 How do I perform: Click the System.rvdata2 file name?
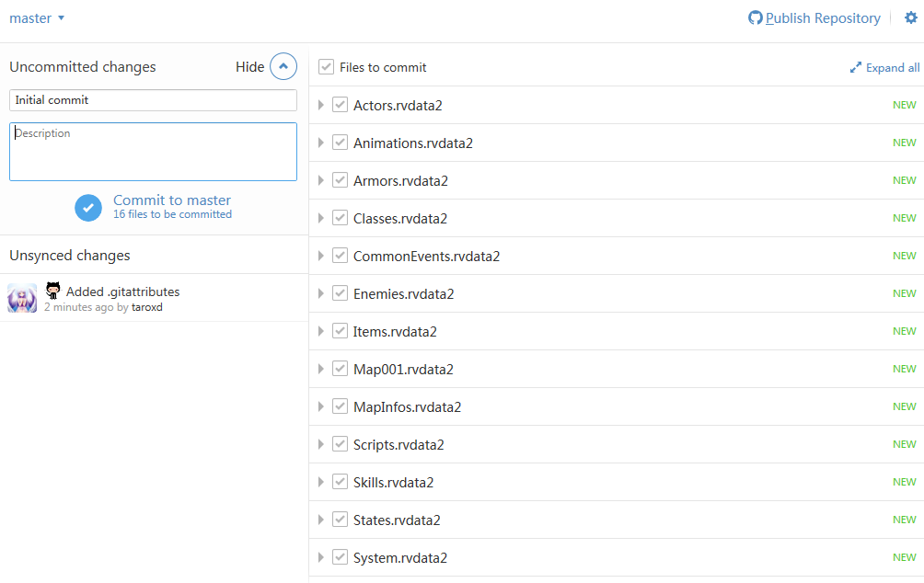[400, 557]
